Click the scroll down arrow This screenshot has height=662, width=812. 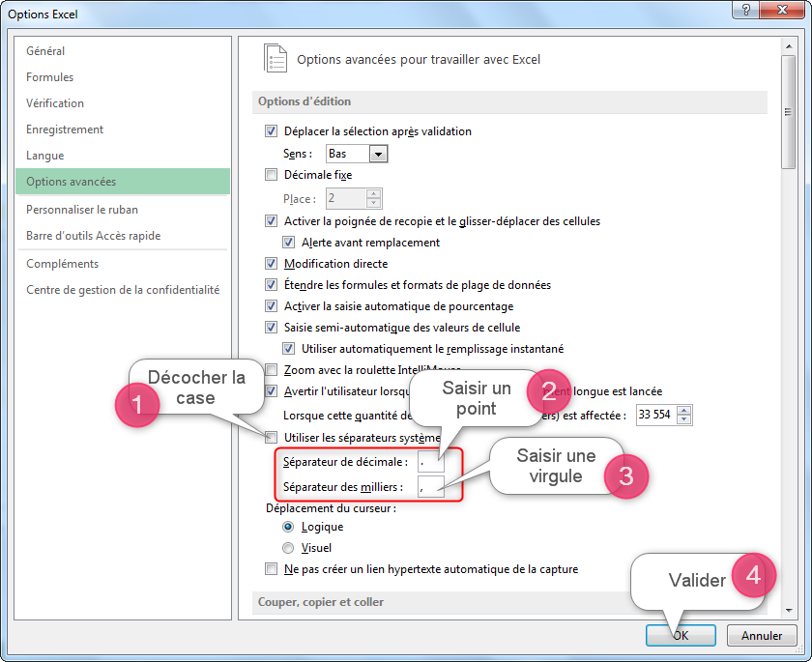coord(788,610)
